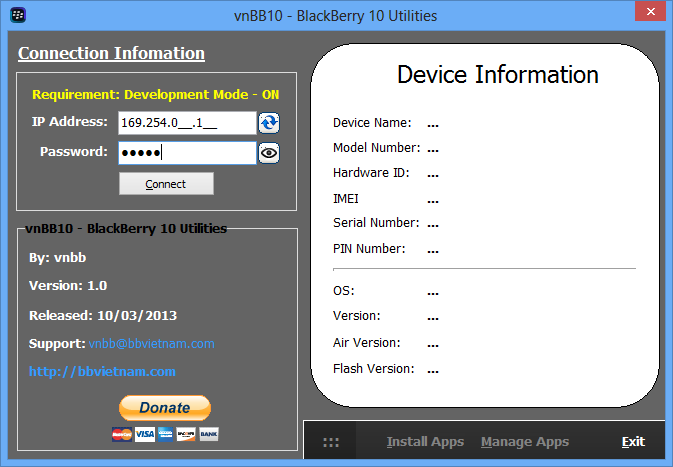This screenshot has height=467, width=673.
Task: Click the VISA payment icon
Action: [145, 434]
